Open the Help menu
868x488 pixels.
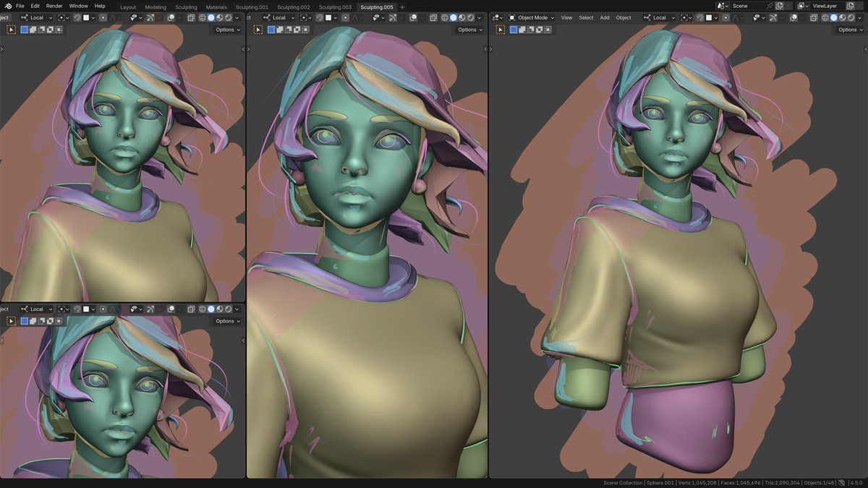pyautogui.click(x=100, y=6)
